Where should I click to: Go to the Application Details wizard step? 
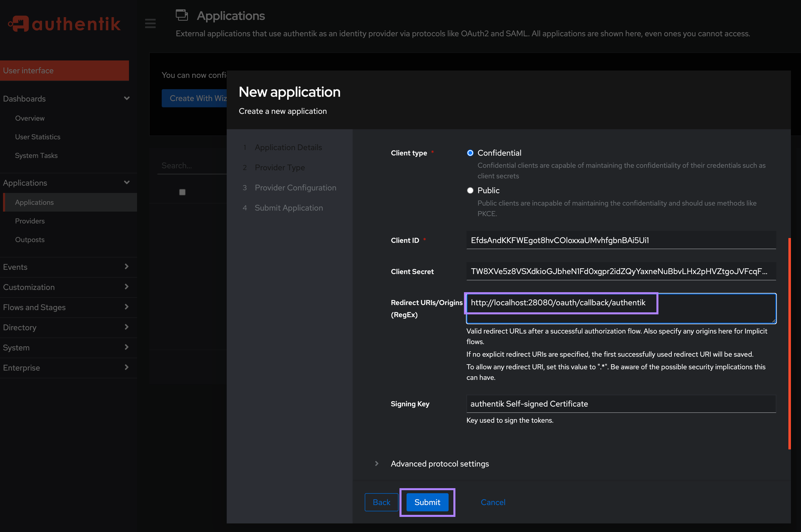click(288, 147)
